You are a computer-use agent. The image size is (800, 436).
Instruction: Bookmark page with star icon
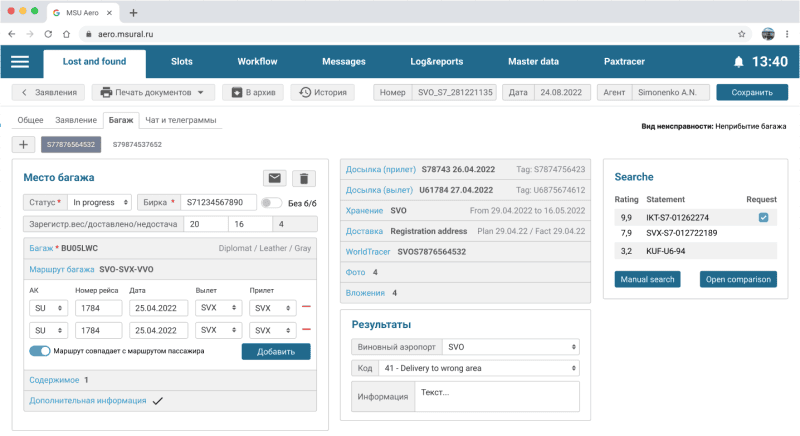click(742, 33)
